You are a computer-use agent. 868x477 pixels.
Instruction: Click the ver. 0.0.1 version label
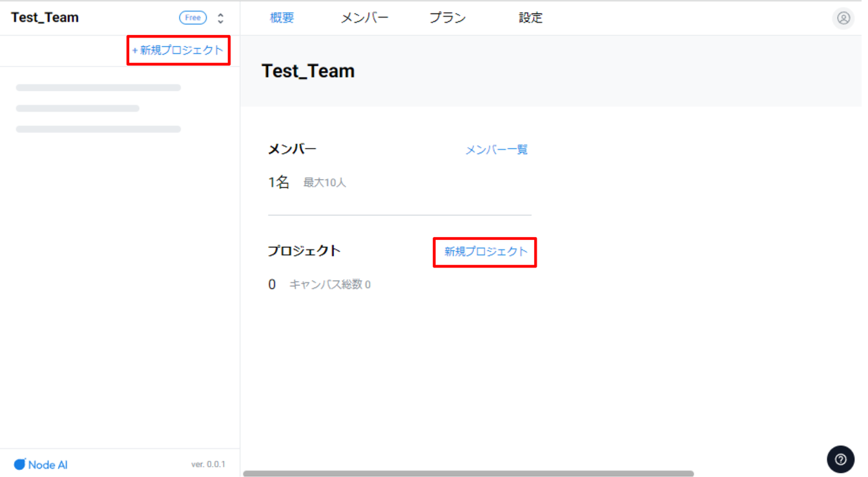208,465
